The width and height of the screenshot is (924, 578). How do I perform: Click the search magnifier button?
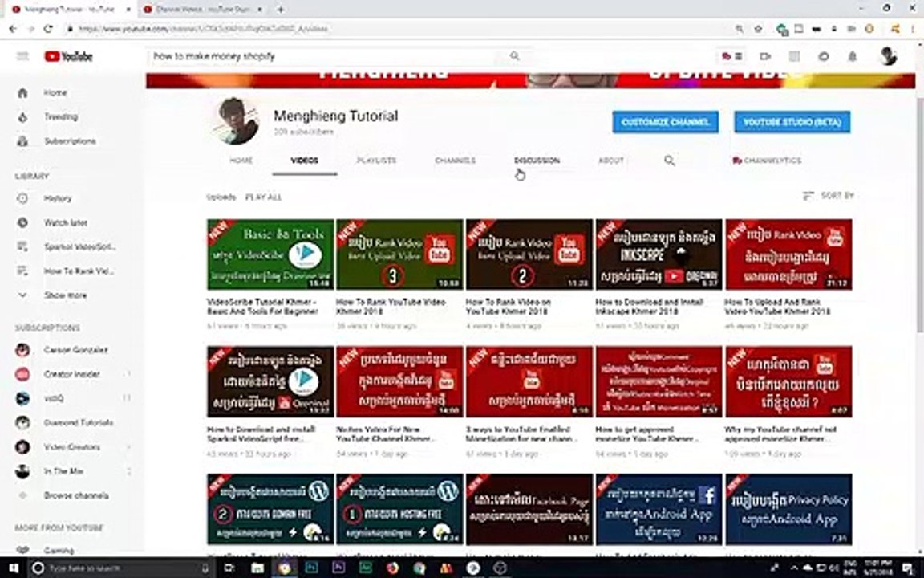514,56
